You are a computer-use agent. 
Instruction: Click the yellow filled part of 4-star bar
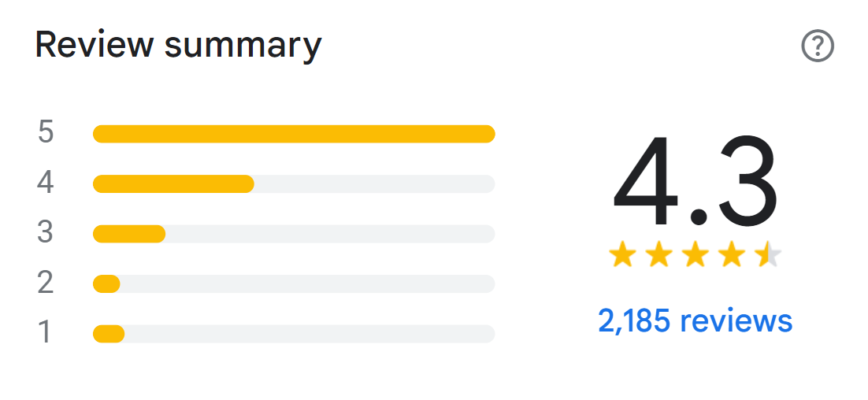pos(173,184)
